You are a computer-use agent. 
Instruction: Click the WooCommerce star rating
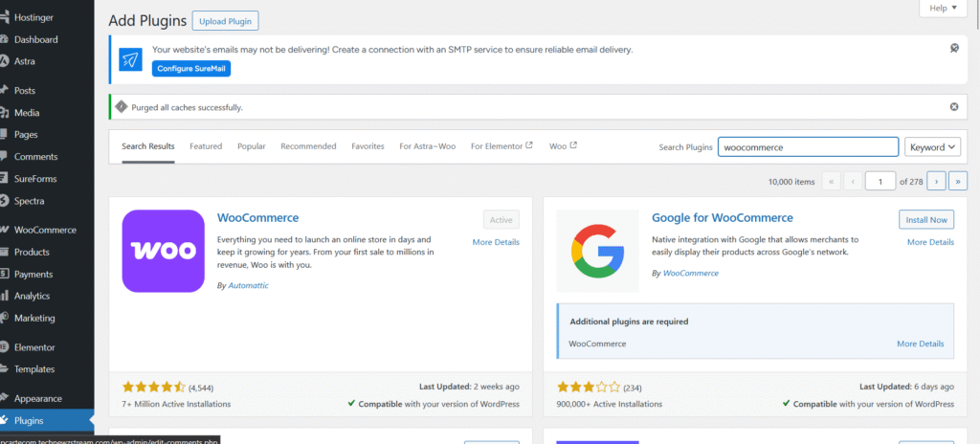[x=154, y=387]
